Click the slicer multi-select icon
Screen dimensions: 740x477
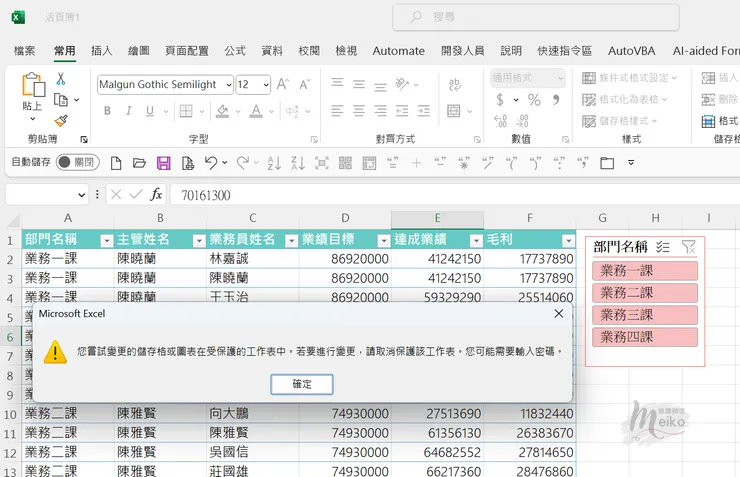(663, 247)
